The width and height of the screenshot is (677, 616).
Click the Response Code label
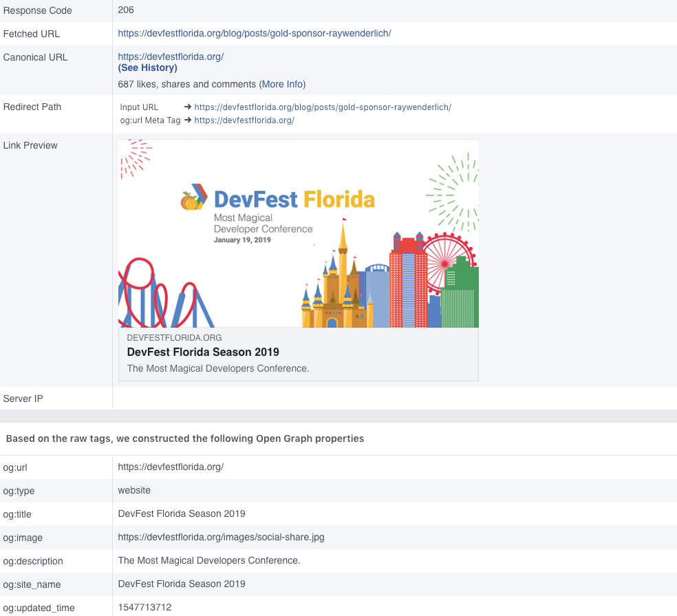pos(38,10)
